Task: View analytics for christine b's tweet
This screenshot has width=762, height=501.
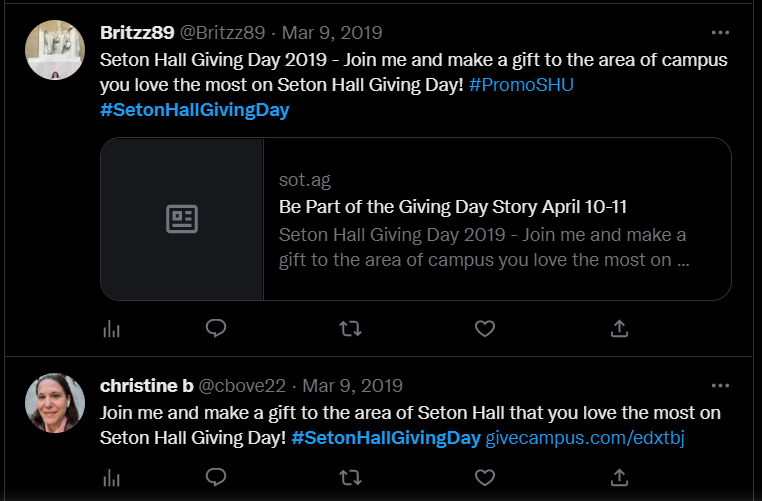Action: coord(112,478)
